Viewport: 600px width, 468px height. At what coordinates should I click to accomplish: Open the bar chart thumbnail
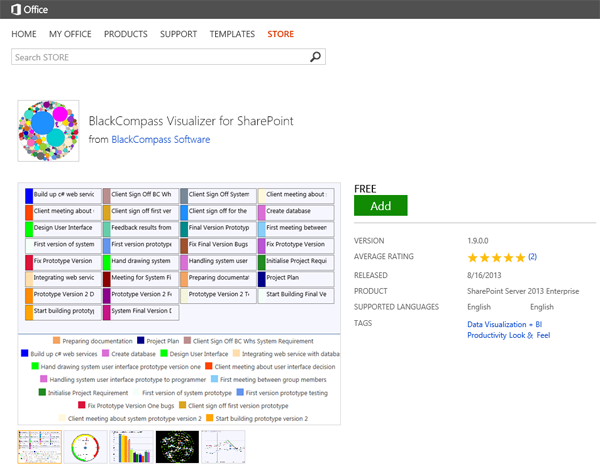(130, 448)
